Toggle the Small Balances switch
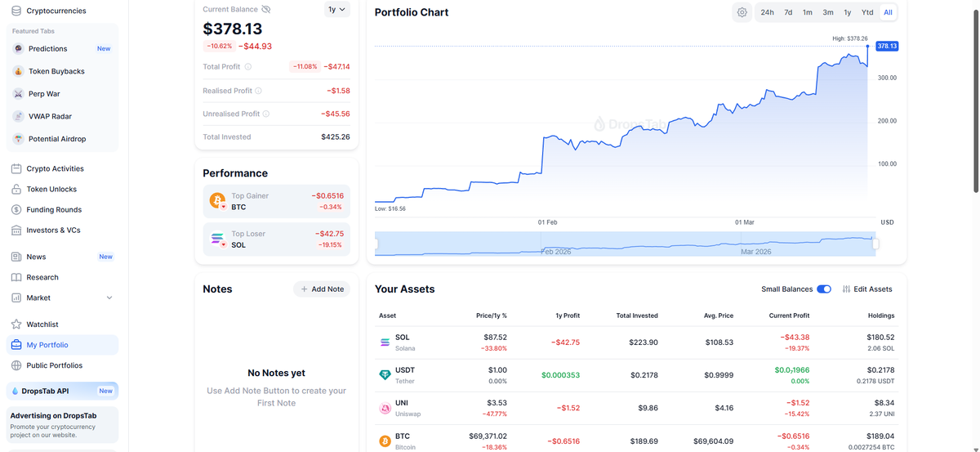 (x=823, y=289)
